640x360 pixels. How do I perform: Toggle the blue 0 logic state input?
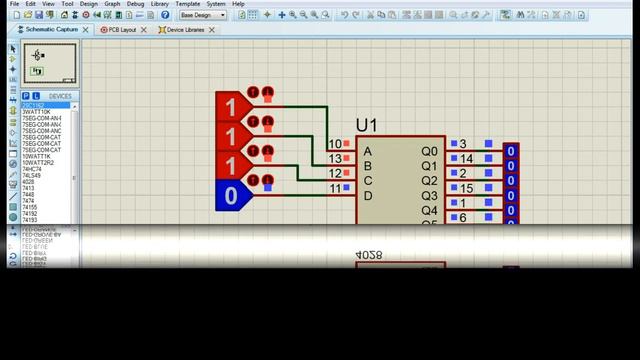tap(233, 196)
